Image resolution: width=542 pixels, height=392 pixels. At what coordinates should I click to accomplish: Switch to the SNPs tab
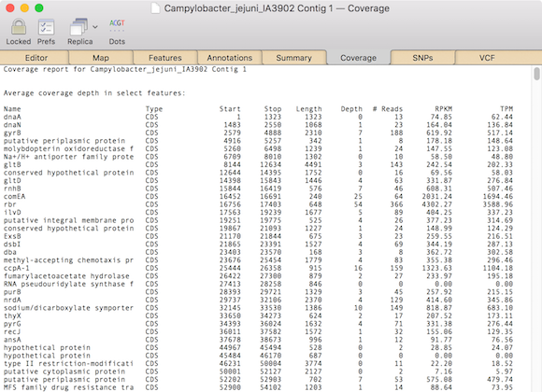[422, 58]
